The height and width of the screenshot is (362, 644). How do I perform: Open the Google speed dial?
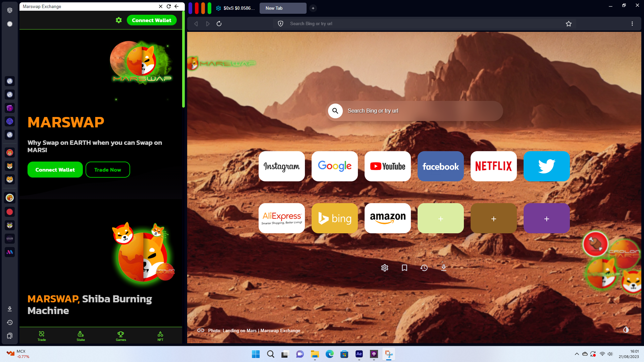[x=335, y=166]
